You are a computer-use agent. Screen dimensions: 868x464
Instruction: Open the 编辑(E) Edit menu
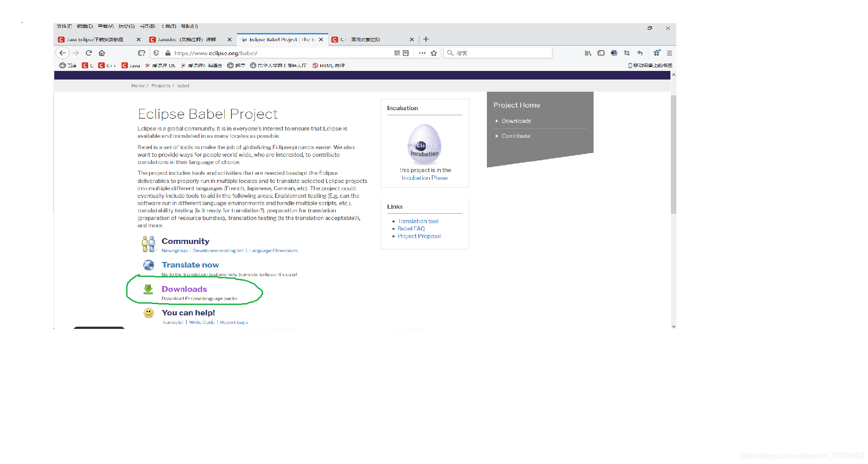[85, 26]
